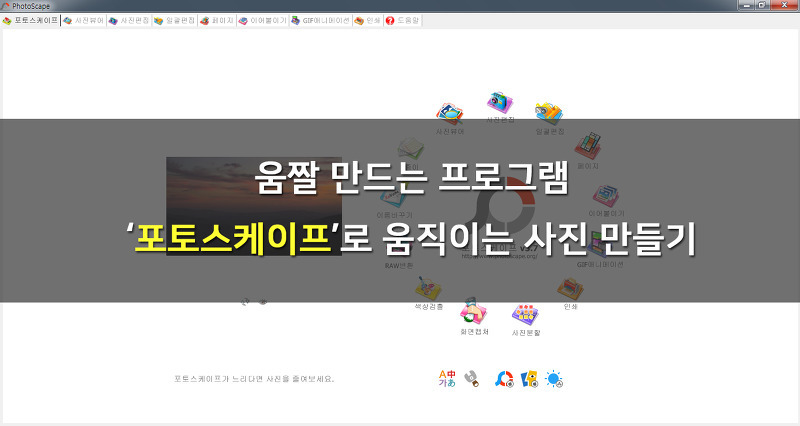The width and height of the screenshot is (800, 426).
Task: Open the paper print icon above 이름바꾸기
Action: click(x=411, y=149)
